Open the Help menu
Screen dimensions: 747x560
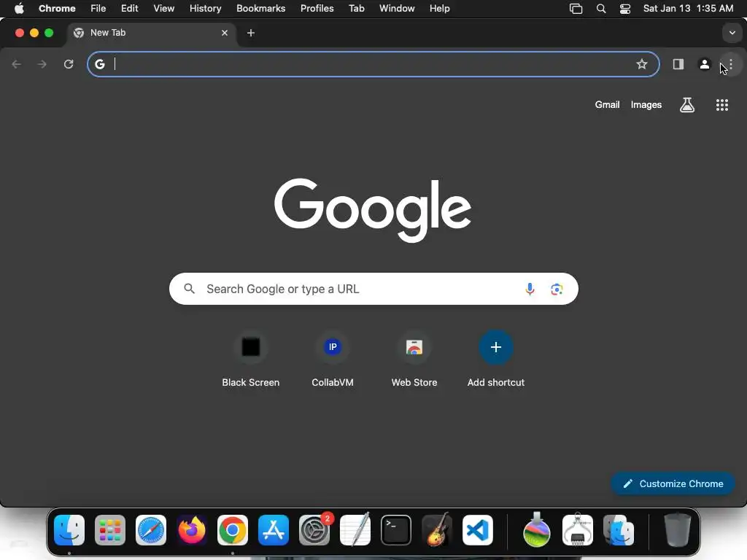coord(439,9)
